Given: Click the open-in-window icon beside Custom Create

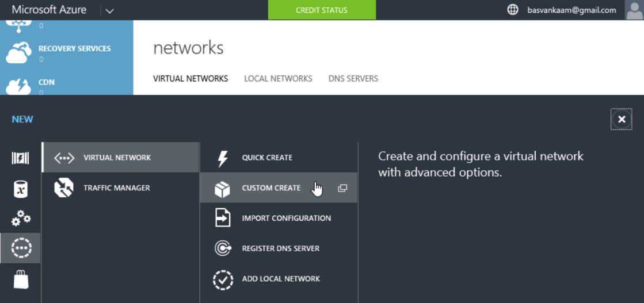Looking at the screenshot, I should click(x=342, y=188).
